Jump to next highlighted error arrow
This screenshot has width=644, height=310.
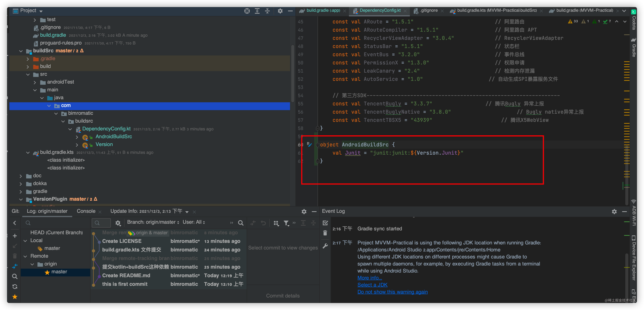pos(625,21)
